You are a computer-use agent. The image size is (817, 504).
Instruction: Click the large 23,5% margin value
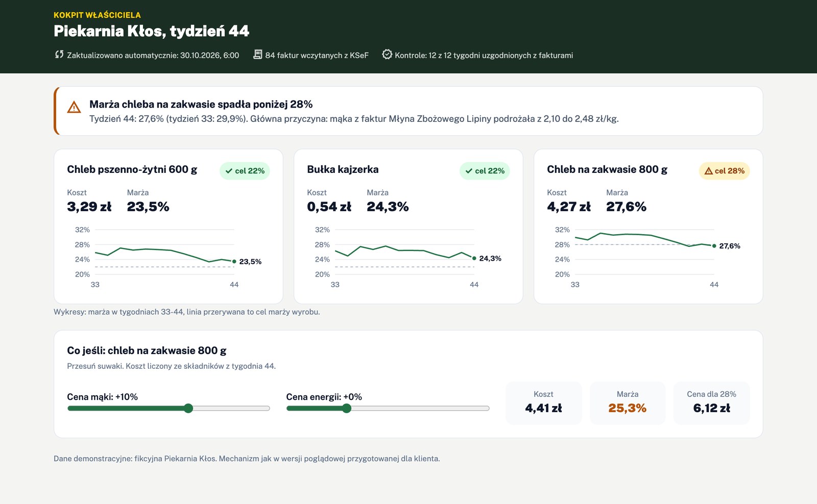pyautogui.click(x=148, y=207)
